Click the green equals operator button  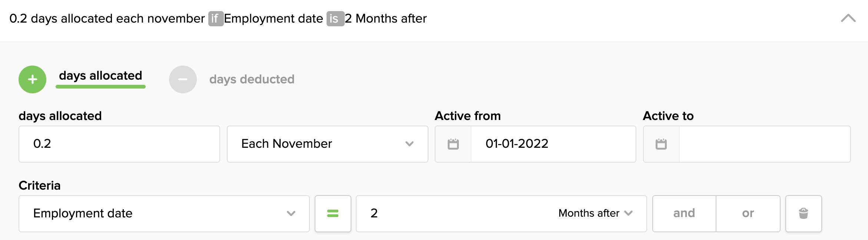coord(333,213)
